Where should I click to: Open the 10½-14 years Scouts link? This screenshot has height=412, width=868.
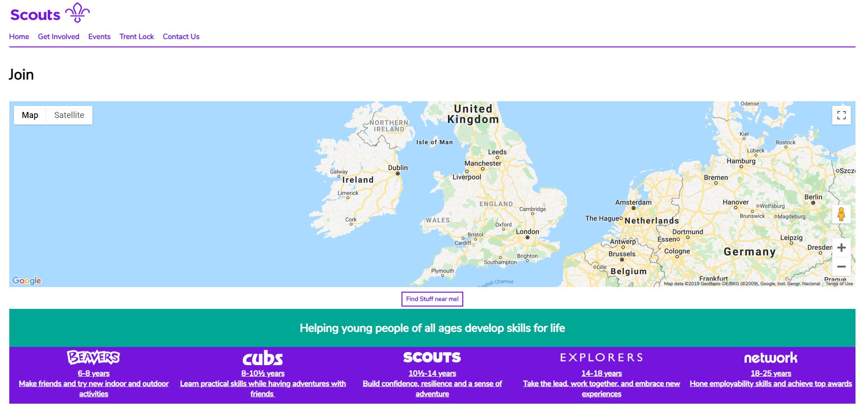pos(432,373)
